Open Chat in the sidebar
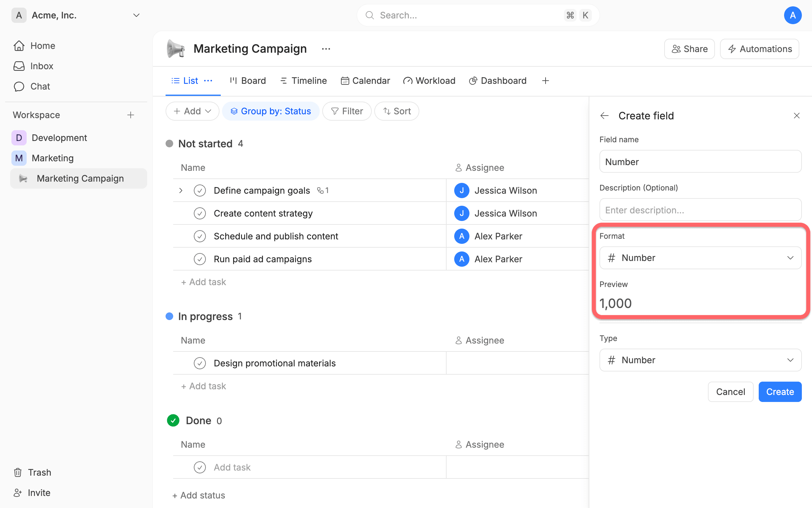The width and height of the screenshot is (812, 508). 31,86
